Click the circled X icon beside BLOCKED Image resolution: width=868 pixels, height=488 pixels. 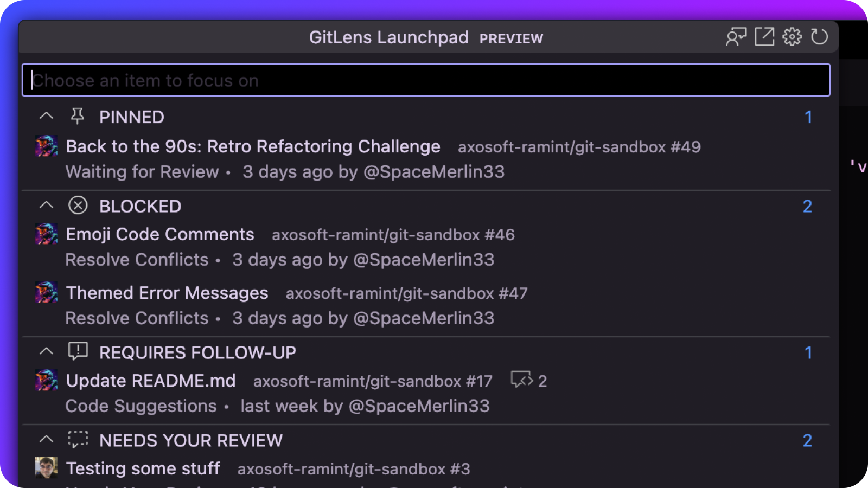coord(78,206)
